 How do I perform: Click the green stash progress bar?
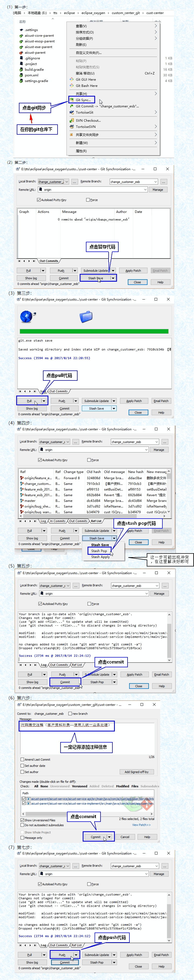pos(94,331)
